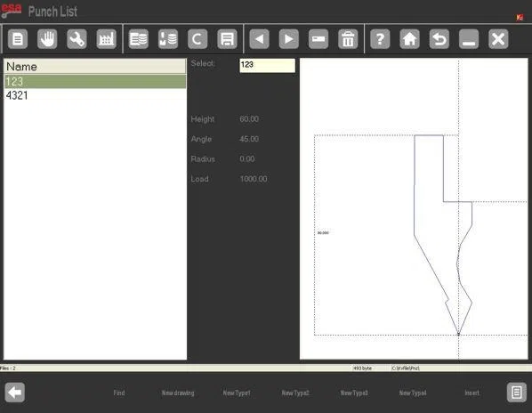532x413 pixels.
Task: Click the Height value 60.00
Action: coord(249,119)
